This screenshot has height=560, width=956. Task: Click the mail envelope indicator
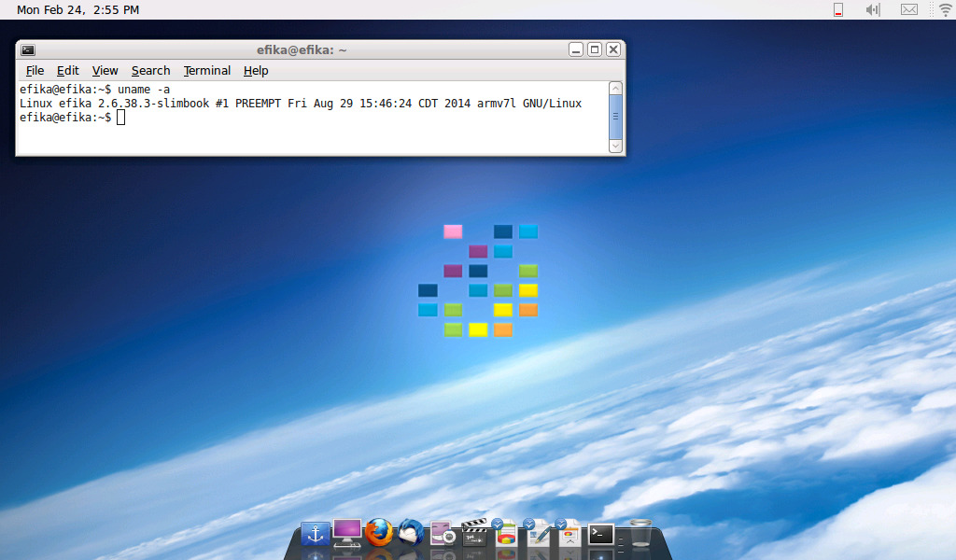pos(908,10)
